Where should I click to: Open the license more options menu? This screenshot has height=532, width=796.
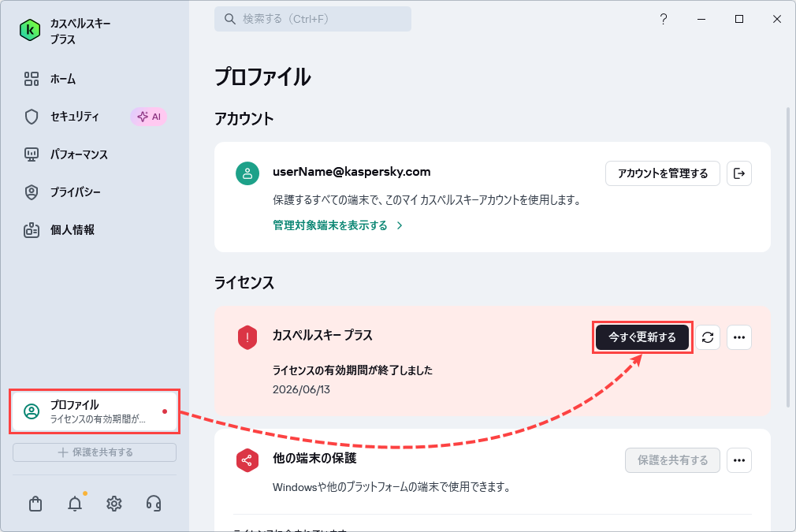coord(739,337)
